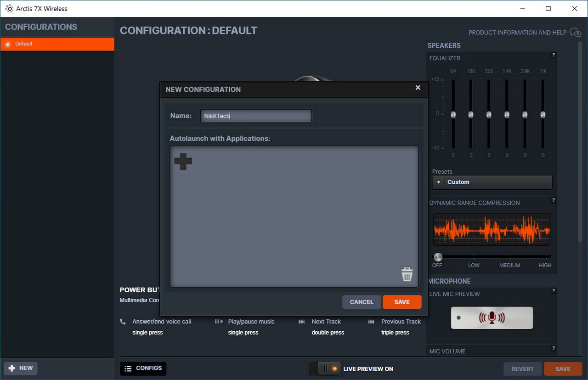Click the bottom-right SAVE button

click(x=563, y=369)
